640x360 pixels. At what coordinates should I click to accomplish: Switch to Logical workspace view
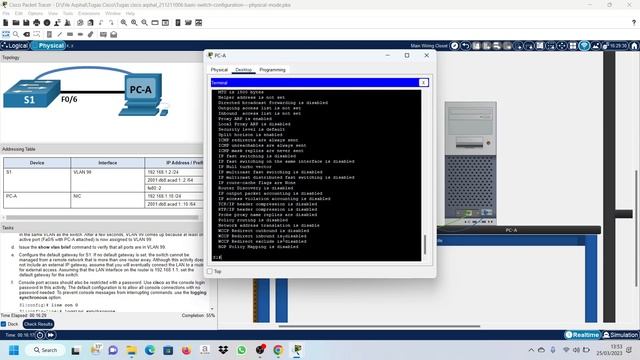(15, 46)
